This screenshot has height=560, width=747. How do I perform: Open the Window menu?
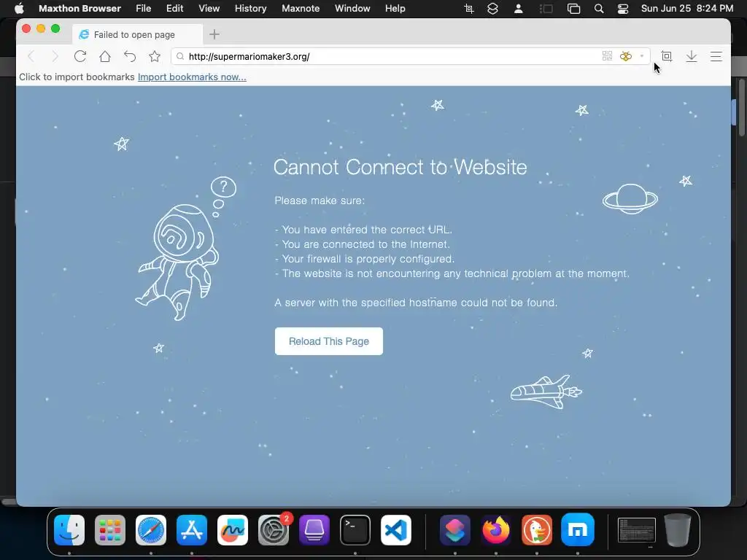pos(352,9)
